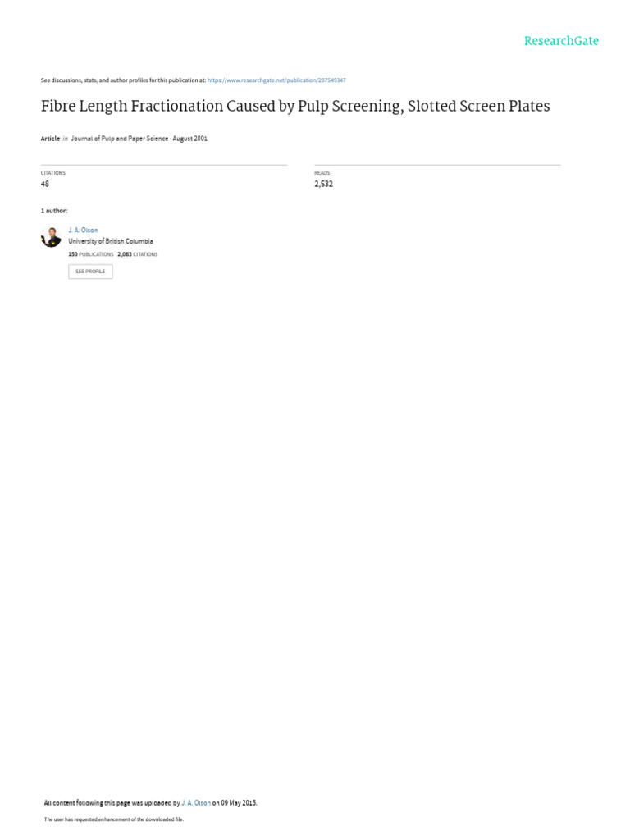Click the READS heading label

click(322, 173)
